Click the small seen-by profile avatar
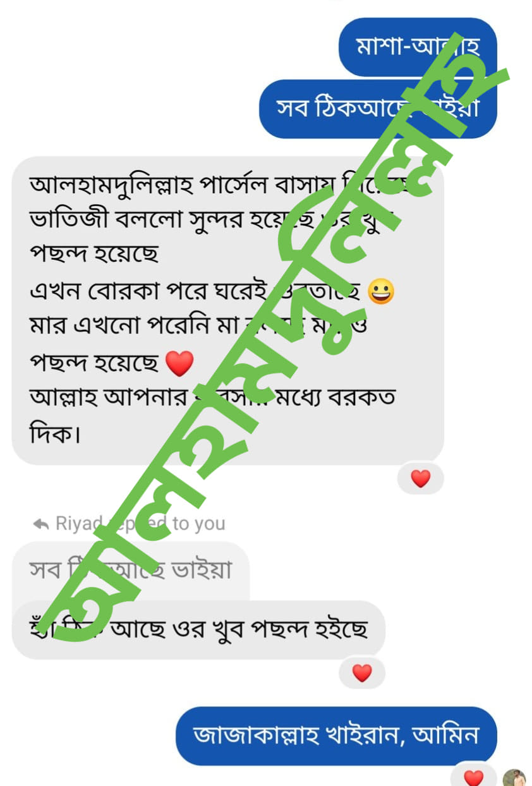The width and height of the screenshot is (532, 786). 514,778
